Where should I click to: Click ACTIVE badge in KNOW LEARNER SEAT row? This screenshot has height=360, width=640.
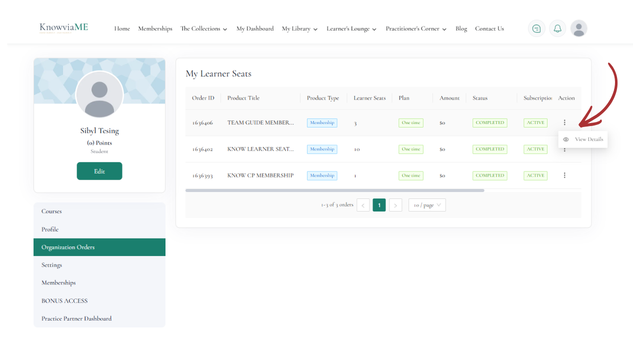[536, 149]
